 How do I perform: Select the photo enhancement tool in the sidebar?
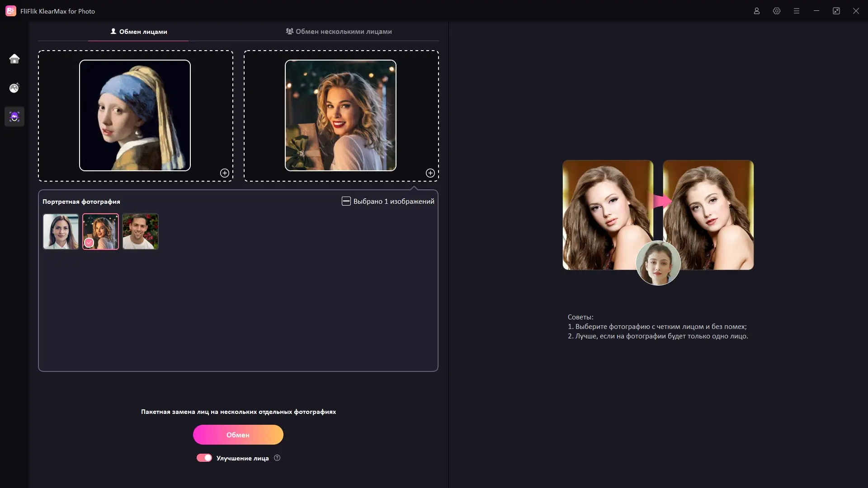point(14,88)
